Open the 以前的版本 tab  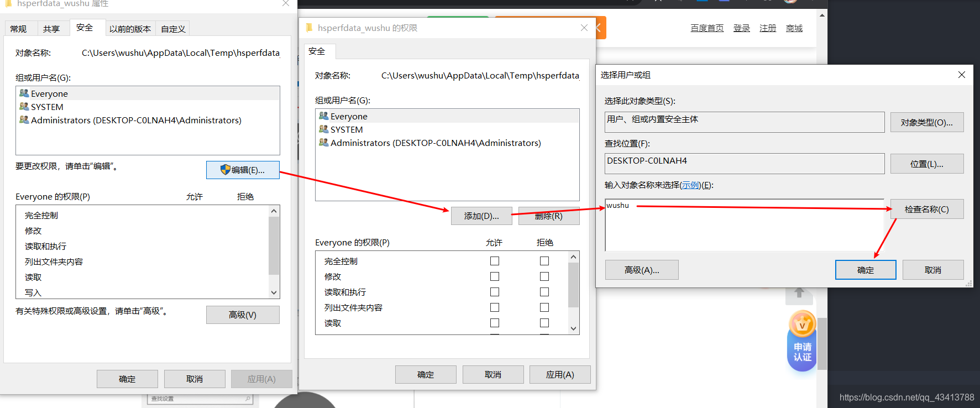point(130,29)
